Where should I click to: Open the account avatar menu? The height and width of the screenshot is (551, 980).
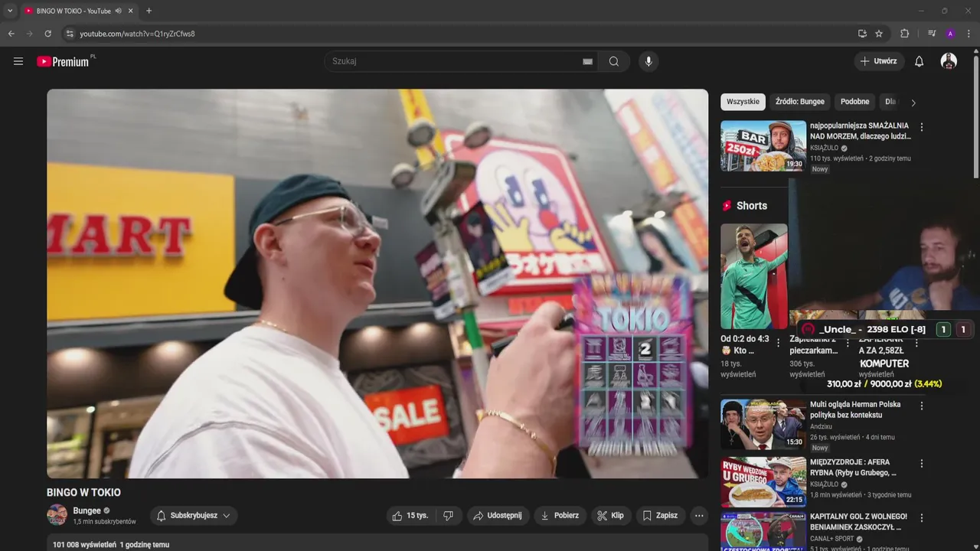(949, 61)
